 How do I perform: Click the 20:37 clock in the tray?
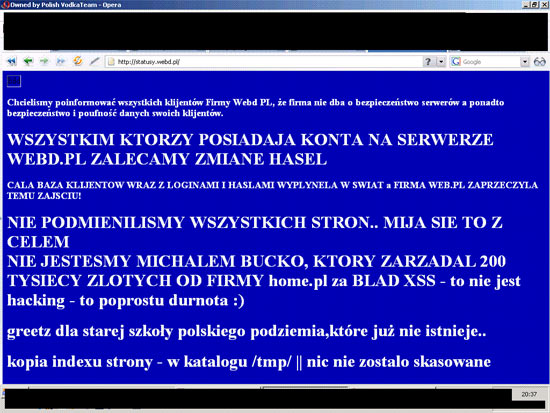529,394
